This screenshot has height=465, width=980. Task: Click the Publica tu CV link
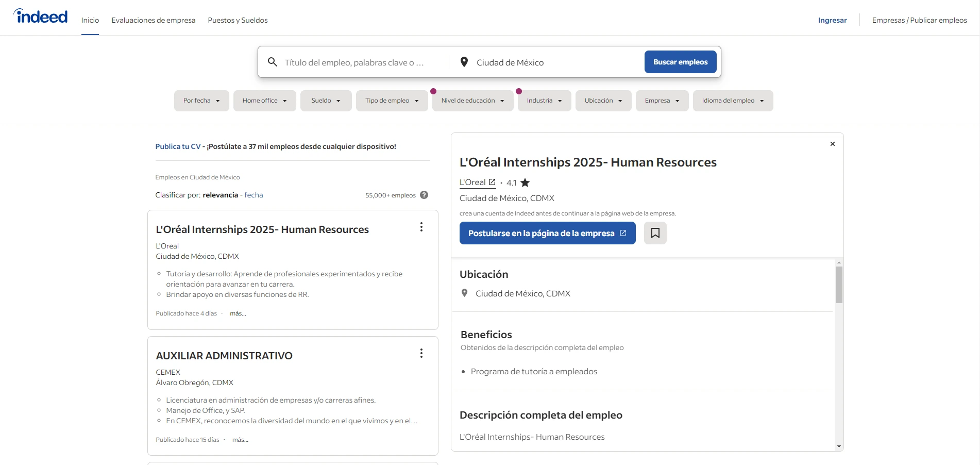pyautogui.click(x=178, y=146)
